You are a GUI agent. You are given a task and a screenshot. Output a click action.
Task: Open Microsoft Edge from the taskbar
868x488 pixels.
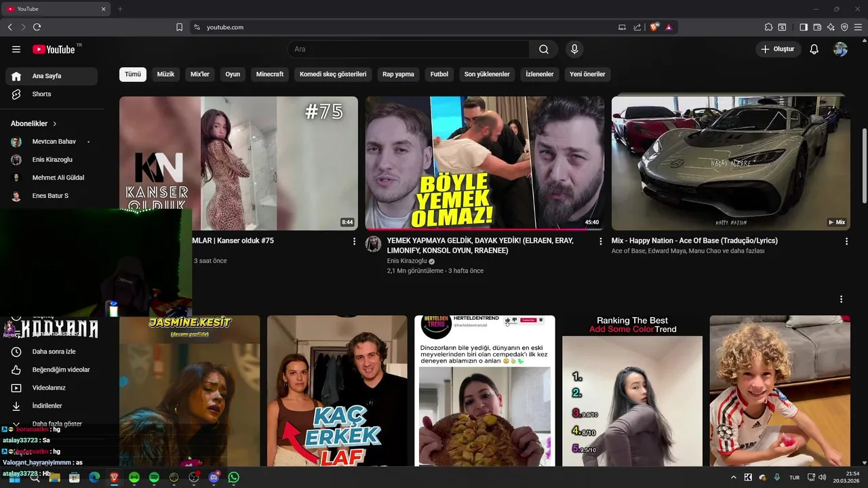coord(94,477)
